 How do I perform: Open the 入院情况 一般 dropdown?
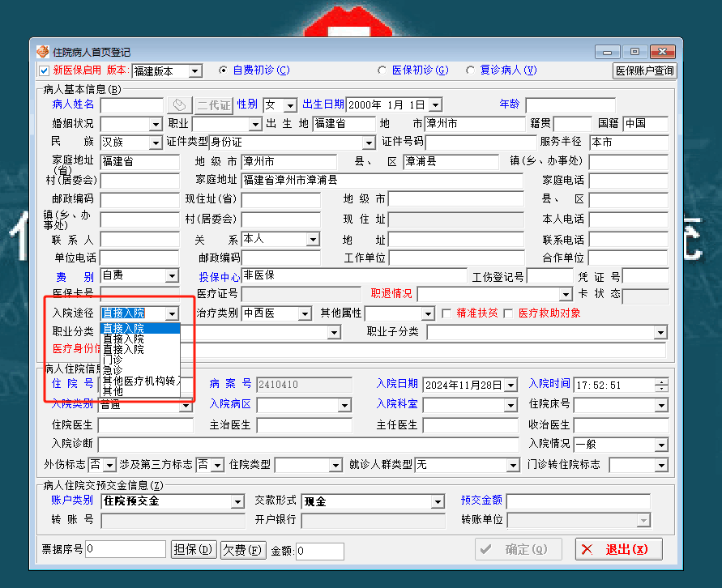coord(662,445)
